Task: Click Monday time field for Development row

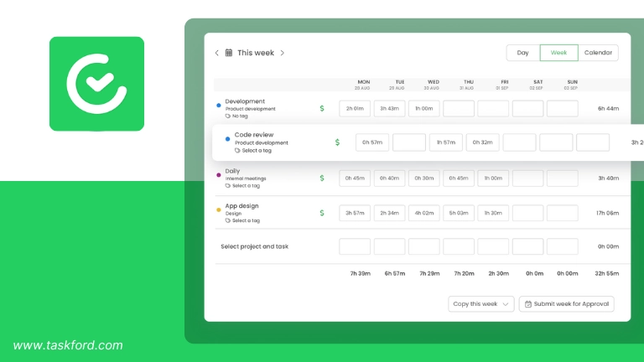Action: [355, 108]
